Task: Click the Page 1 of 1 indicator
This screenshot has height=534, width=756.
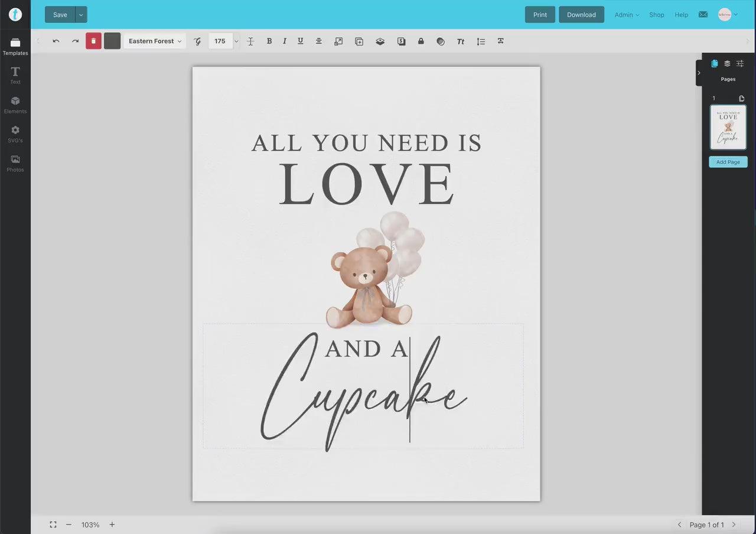Action: [706, 525]
